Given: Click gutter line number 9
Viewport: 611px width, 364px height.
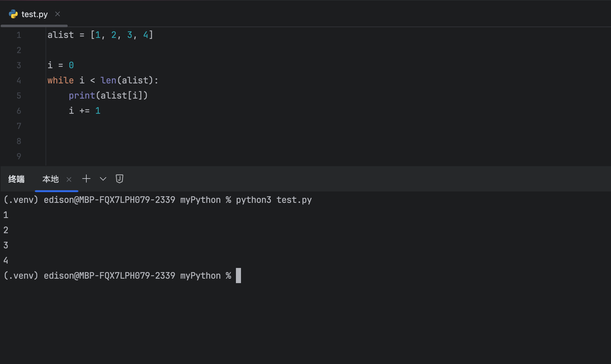Looking at the screenshot, I should click(19, 156).
